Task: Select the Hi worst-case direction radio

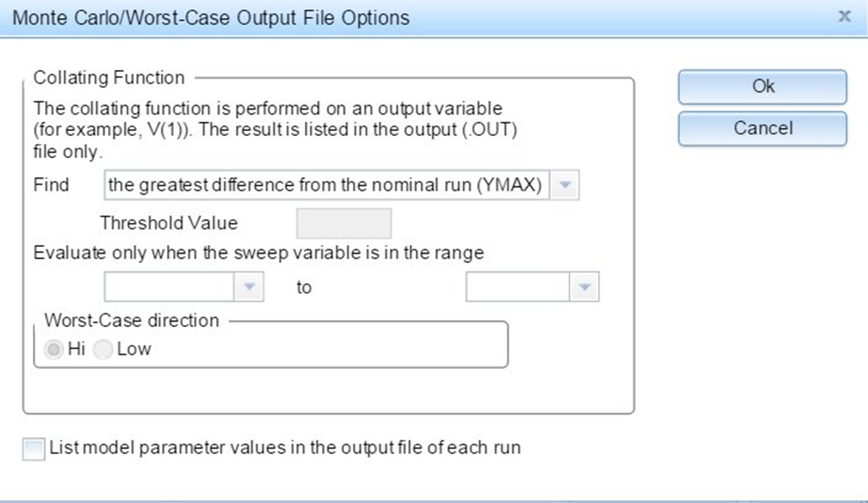Action: tap(55, 349)
